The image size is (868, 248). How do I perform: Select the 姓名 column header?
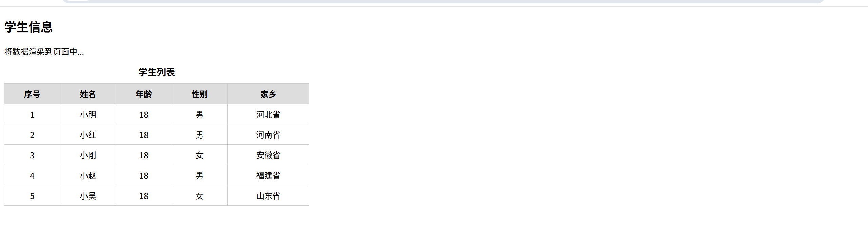tap(88, 94)
